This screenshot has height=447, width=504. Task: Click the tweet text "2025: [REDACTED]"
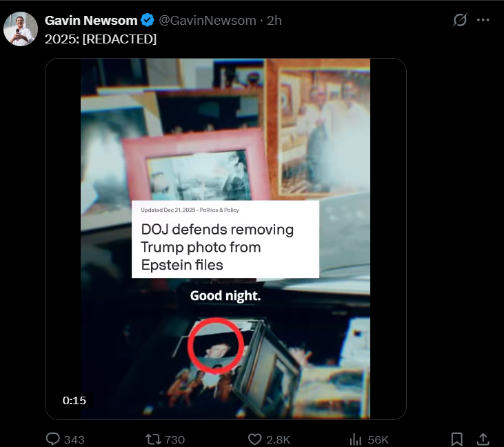[x=101, y=39]
